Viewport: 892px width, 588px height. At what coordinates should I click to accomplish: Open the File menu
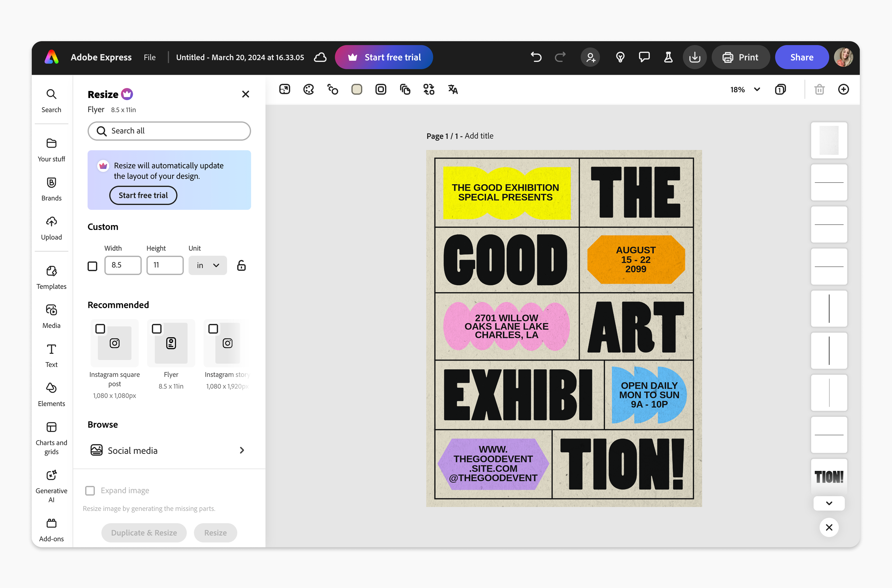150,57
